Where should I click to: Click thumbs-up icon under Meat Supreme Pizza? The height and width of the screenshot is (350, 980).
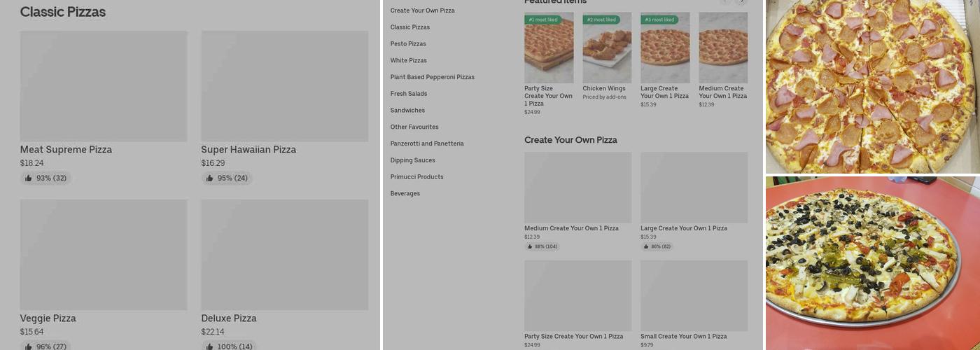[x=29, y=178]
